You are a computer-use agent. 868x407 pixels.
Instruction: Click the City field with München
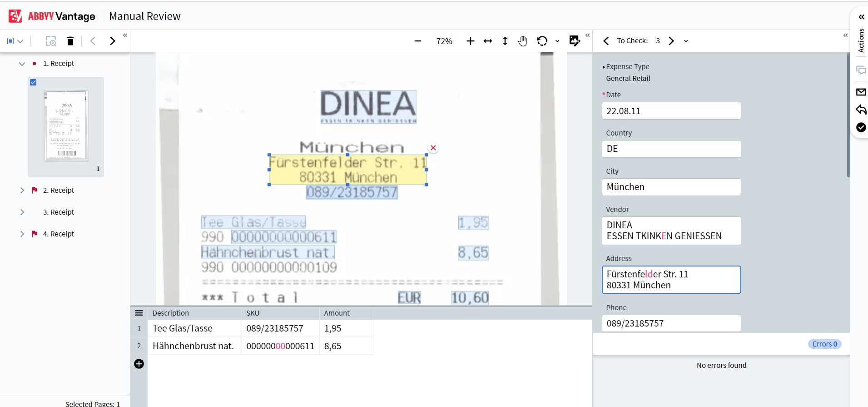pos(671,187)
